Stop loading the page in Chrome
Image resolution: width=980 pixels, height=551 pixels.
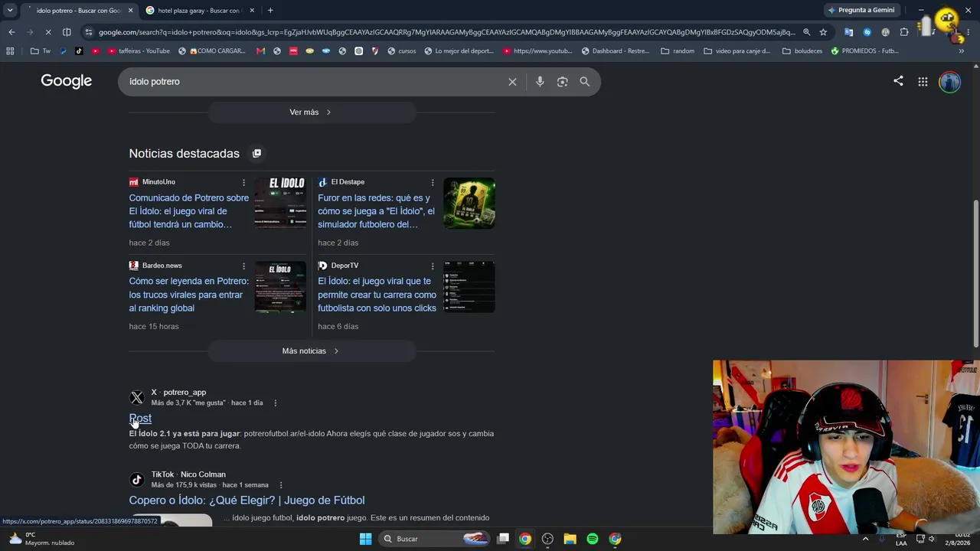47,32
